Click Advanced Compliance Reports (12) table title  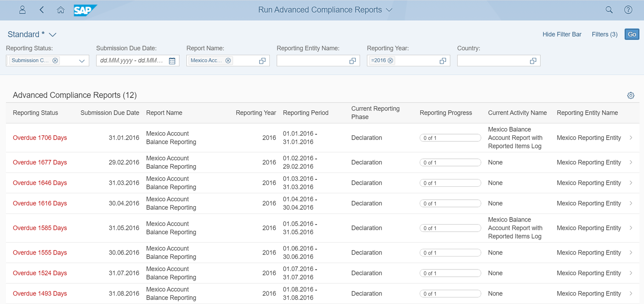(x=75, y=95)
